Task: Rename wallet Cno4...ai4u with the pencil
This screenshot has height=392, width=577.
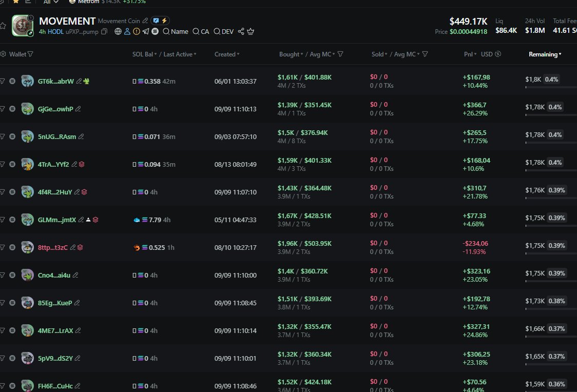Action: (x=75, y=275)
